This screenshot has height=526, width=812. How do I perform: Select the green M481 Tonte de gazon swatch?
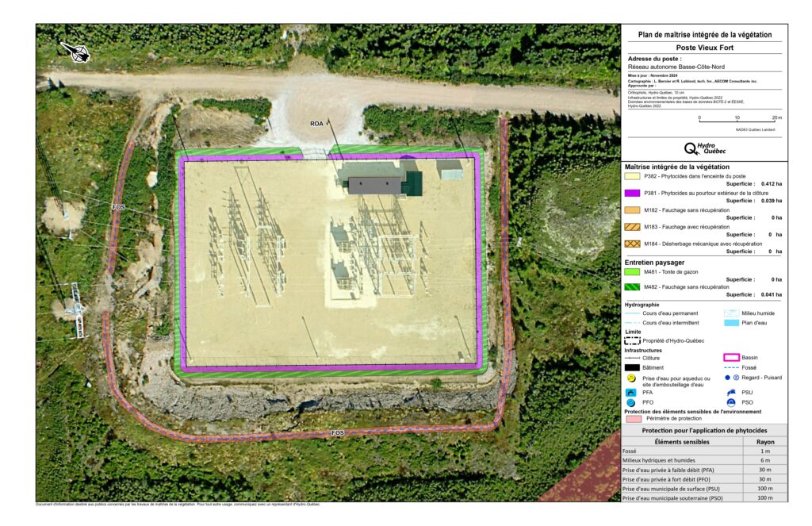632,271
